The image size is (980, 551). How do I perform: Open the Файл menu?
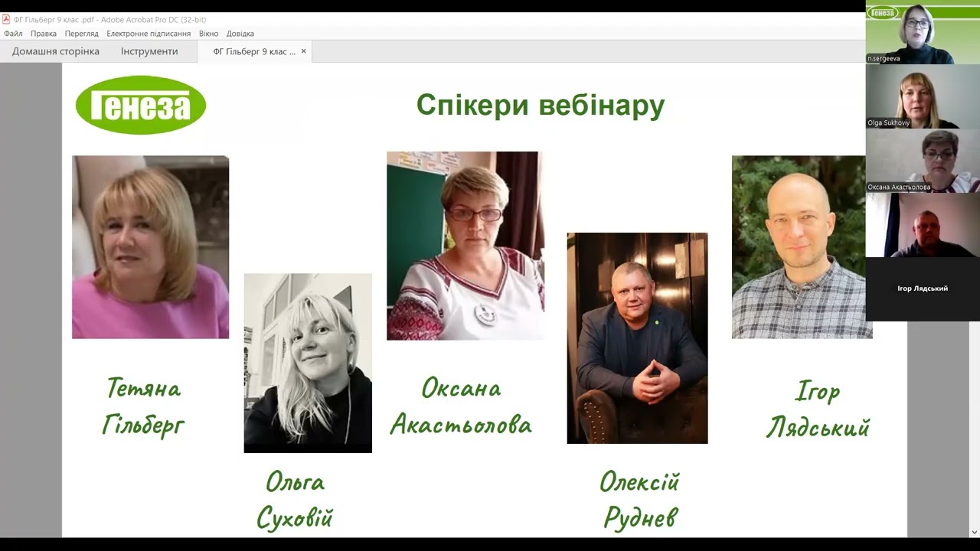(x=13, y=34)
